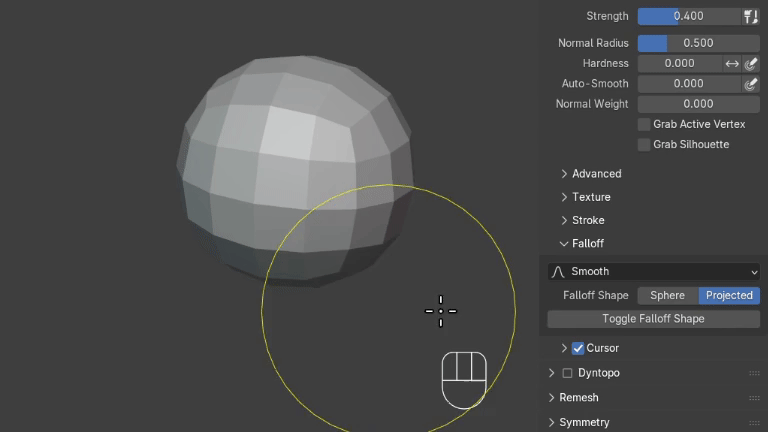The width and height of the screenshot is (768, 432).
Task: Enable the Dyntopo checkbox
Action: [568, 373]
